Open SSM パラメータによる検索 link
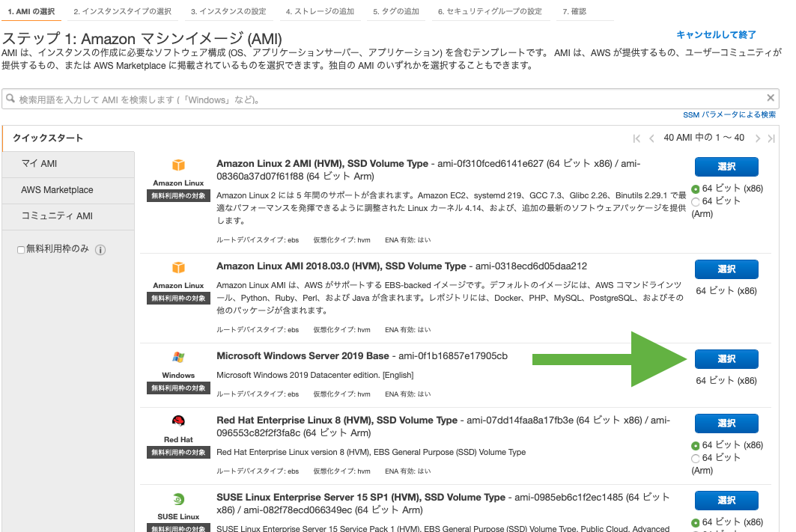This screenshot has height=532, width=796. coord(729,114)
